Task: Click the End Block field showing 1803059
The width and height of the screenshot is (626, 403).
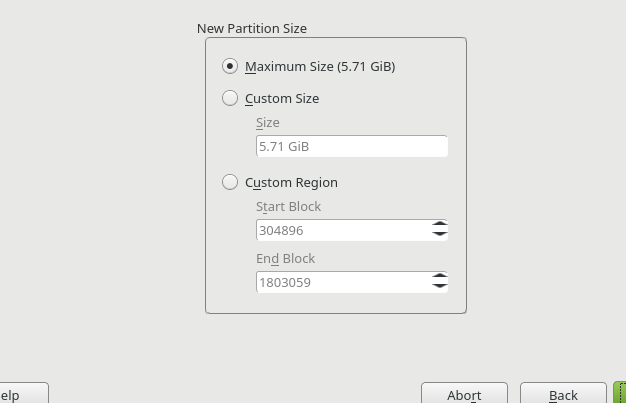Action: (x=342, y=282)
